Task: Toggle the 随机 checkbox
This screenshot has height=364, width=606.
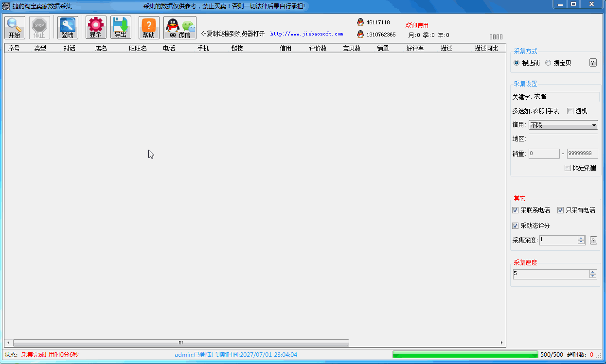Action: (x=570, y=111)
